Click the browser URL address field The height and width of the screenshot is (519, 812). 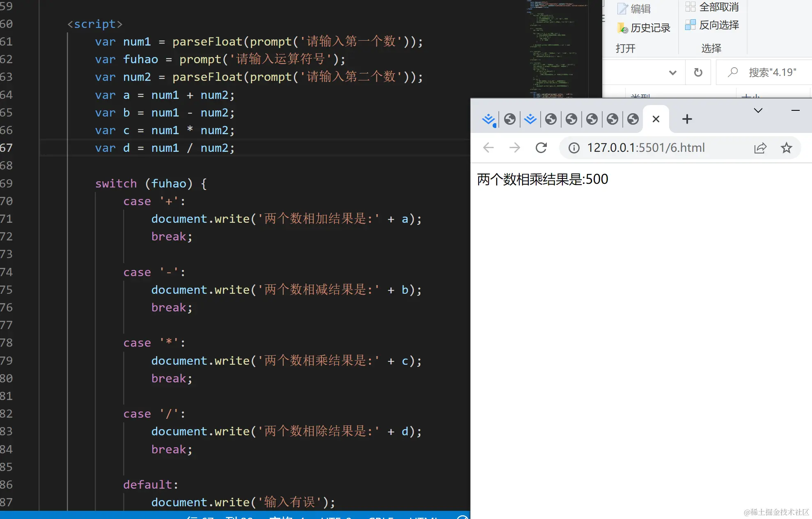[x=646, y=148]
